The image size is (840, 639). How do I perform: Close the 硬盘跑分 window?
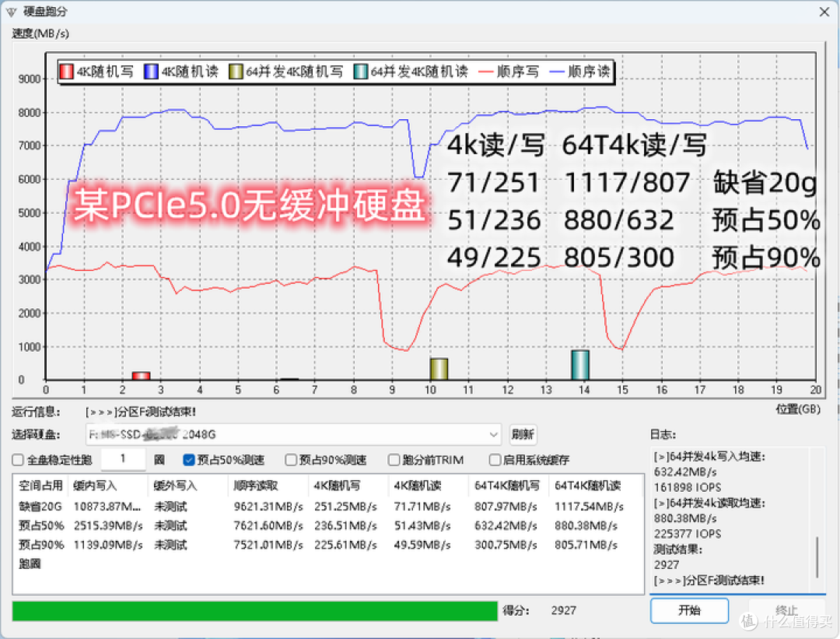pyautogui.click(x=824, y=12)
